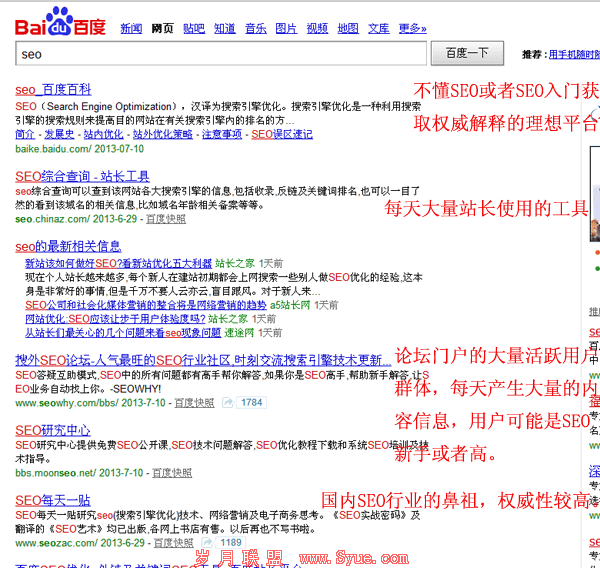600x568 pixels.
Task: Expand the 更多» more link
Action: pos(412,28)
